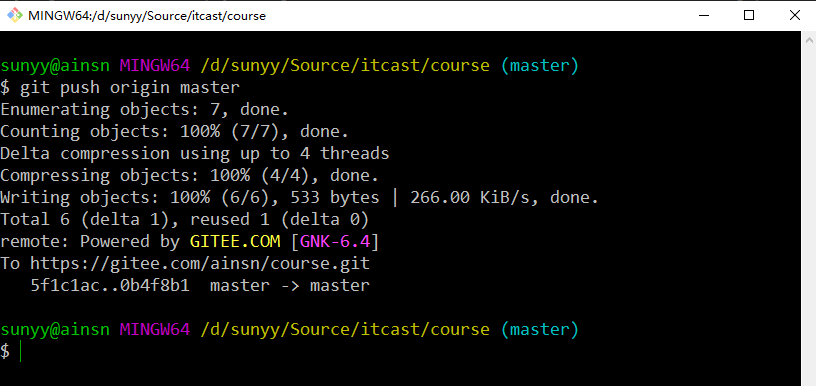Click the first green sunyy@ainsn prompt

click(55, 66)
